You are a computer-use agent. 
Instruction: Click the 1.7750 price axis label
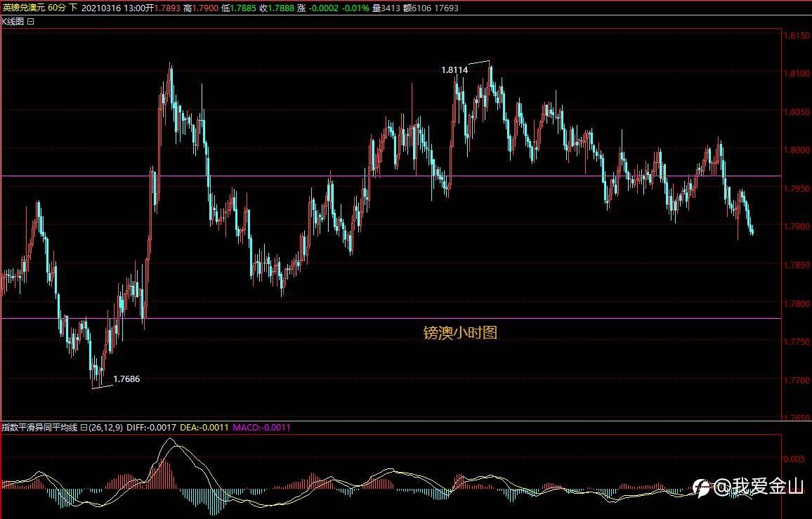pyautogui.click(x=797, y=341)
